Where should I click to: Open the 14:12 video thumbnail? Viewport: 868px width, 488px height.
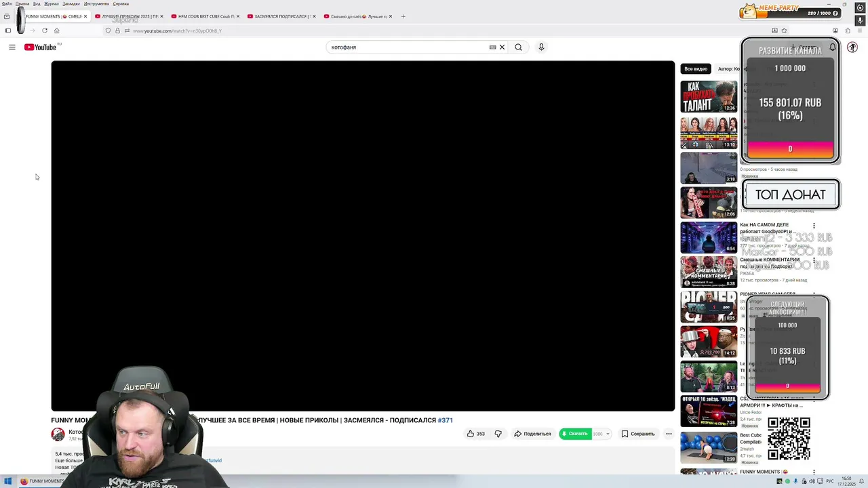[x=709, y=342]
